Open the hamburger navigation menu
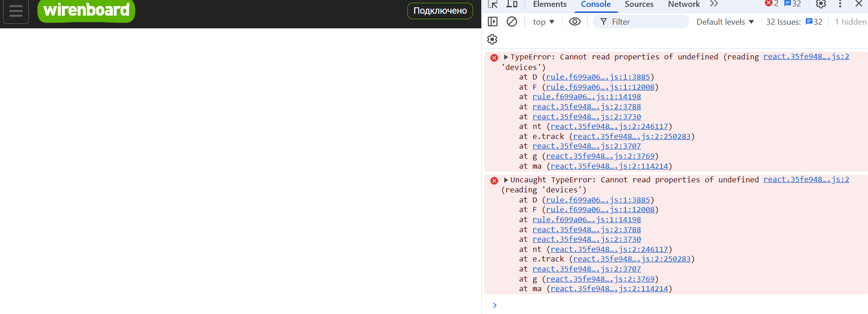868x314 pixels. click(16, 11)
